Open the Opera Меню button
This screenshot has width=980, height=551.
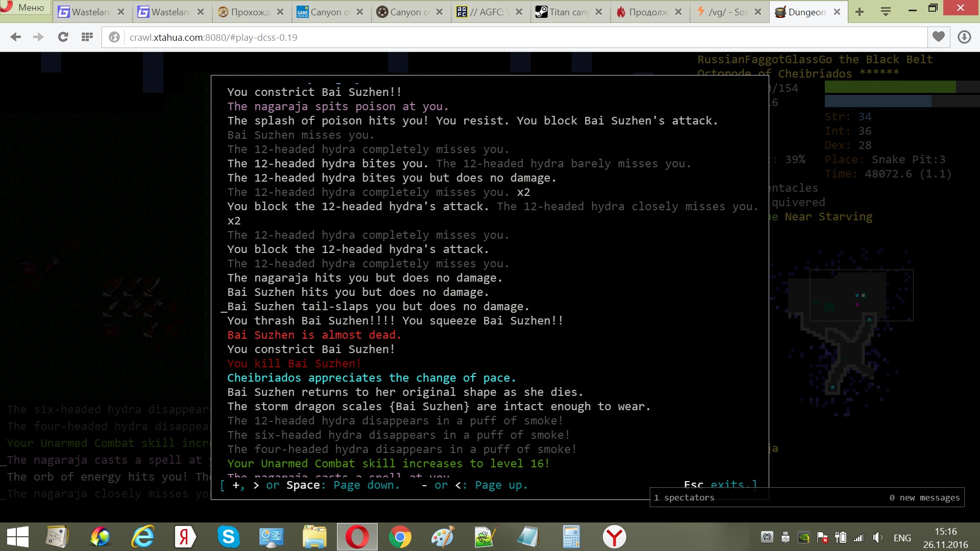pos(26,7)
